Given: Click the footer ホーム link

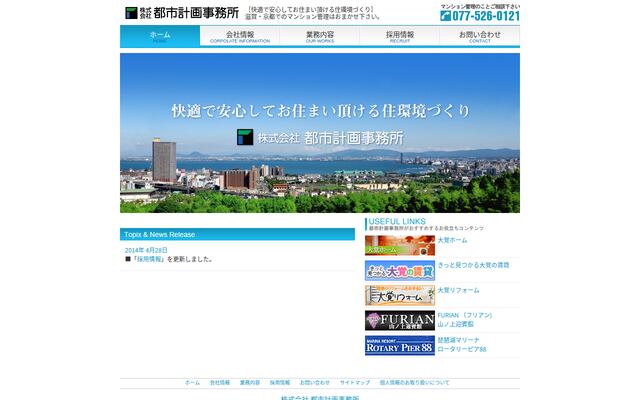Looking at the screenshot, I should pyautogui.click(x=192, y=383).
